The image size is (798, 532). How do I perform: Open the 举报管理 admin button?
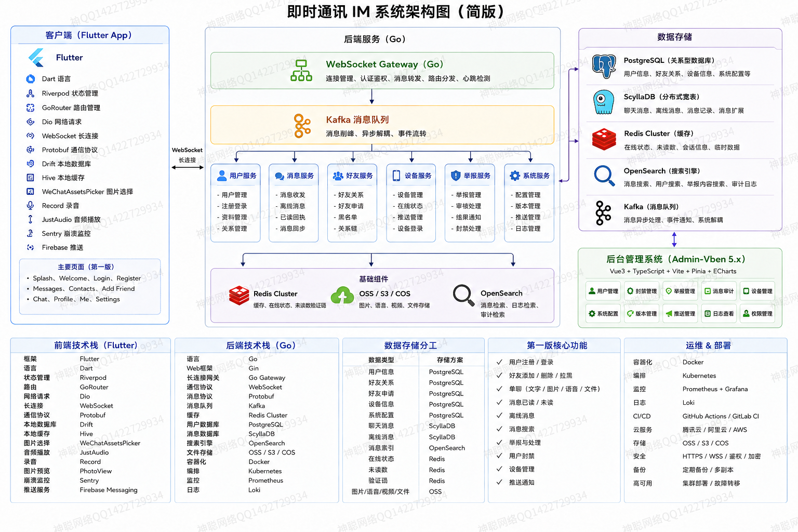pos(680,291)
